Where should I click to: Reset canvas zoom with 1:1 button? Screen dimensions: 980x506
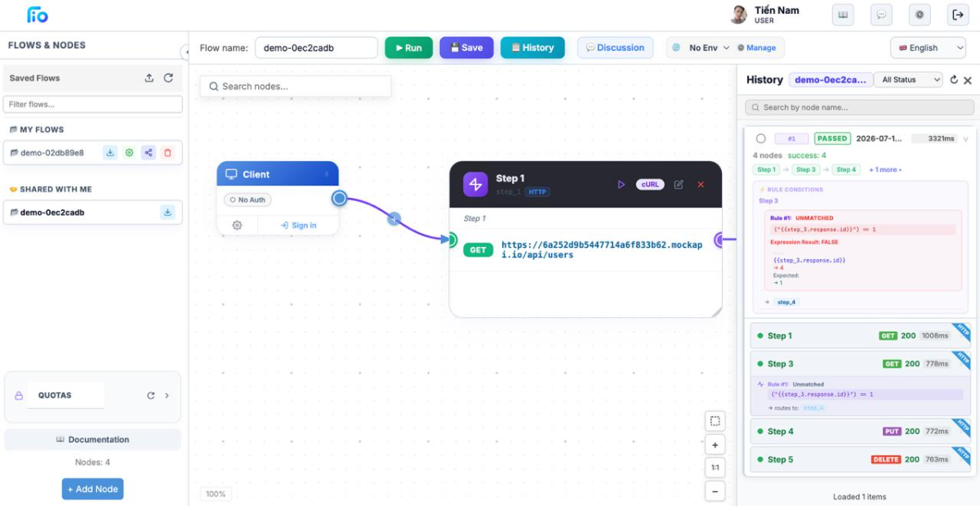[715, 468]
